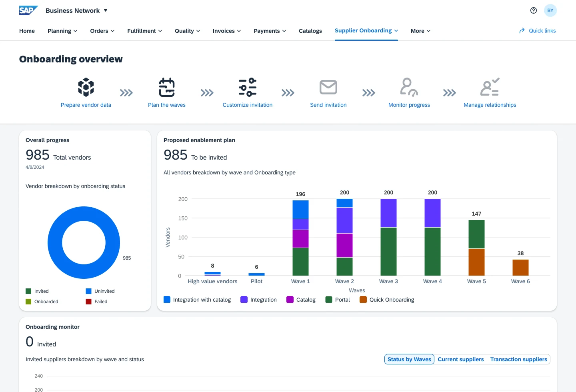
Task: Go to the Home tab
Action: click(x=27, y=31)
